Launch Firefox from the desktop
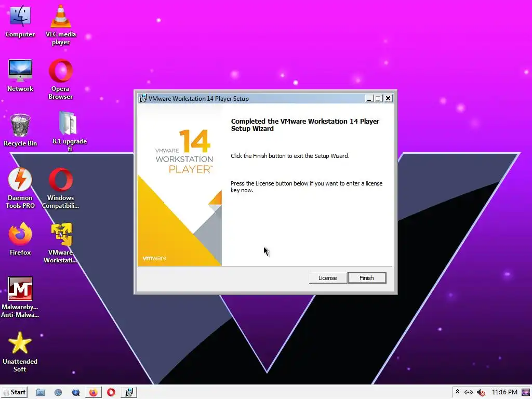The width and height of the screenshot is (532, 399). point(20,239)
